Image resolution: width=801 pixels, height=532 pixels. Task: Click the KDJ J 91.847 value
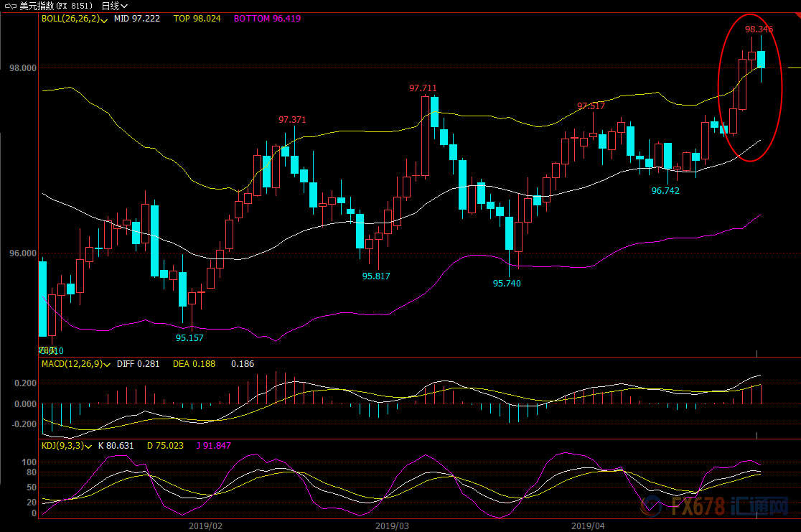click(x=214, y=446)
